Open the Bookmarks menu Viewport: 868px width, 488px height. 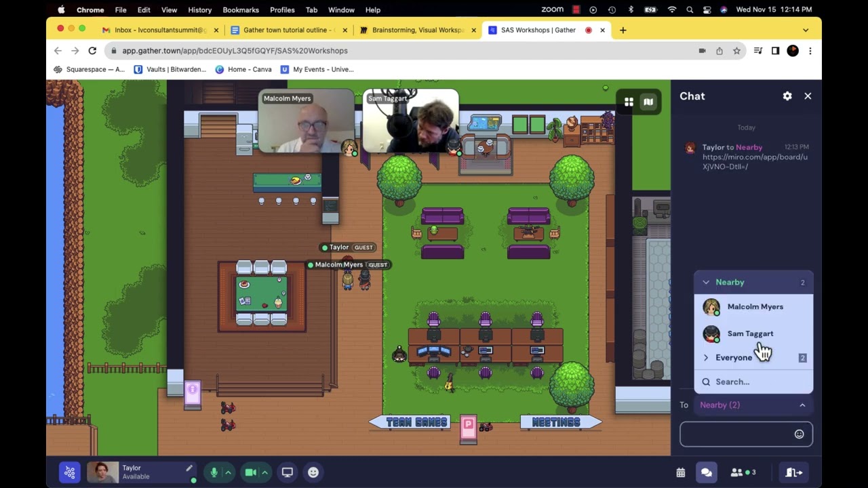[241, 10]
